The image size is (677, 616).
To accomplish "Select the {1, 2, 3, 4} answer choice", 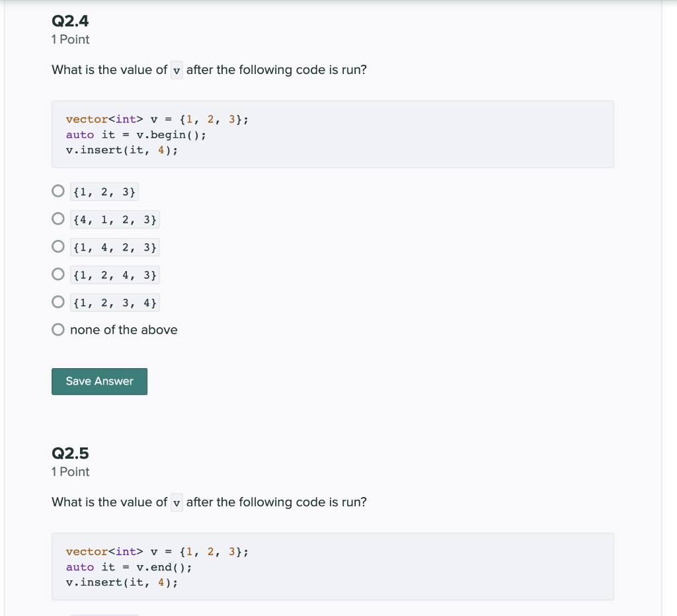I will coord(58,302).
